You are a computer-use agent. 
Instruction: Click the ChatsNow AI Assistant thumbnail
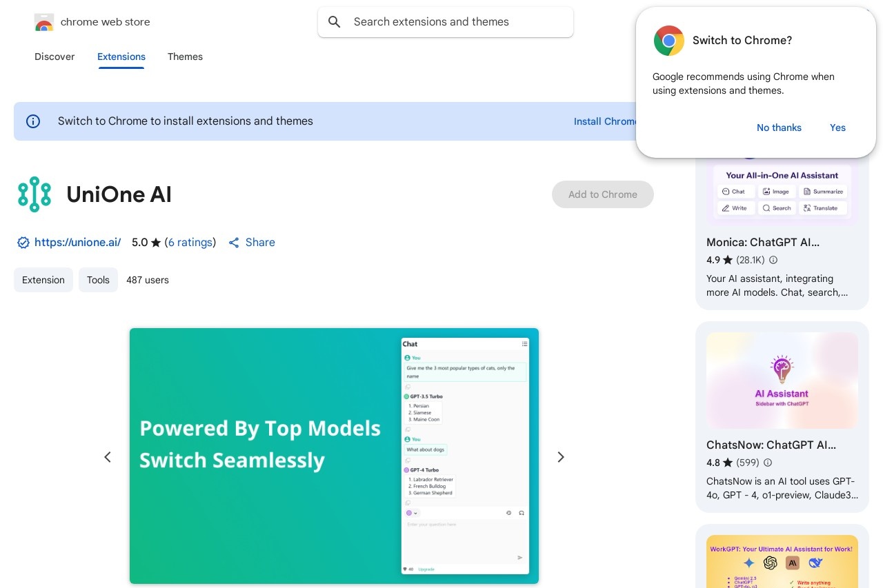(782, 381)
